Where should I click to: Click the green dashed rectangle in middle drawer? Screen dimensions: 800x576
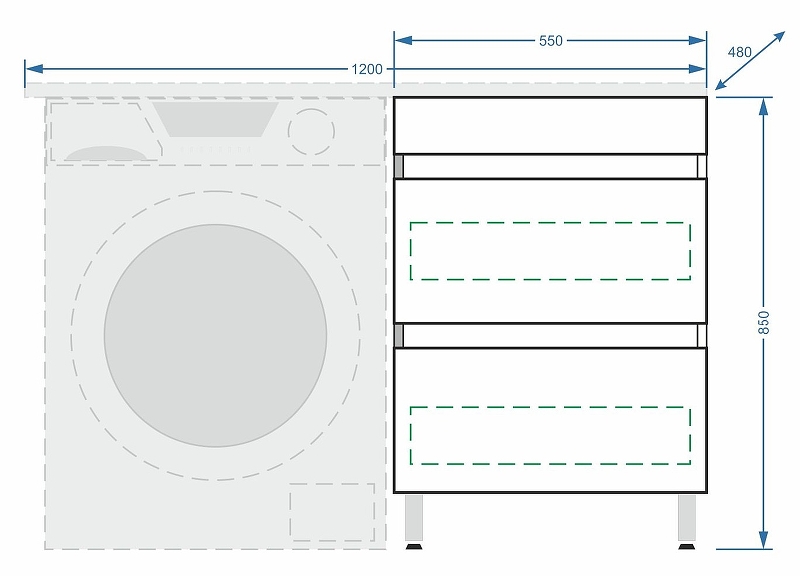[550, 251]
